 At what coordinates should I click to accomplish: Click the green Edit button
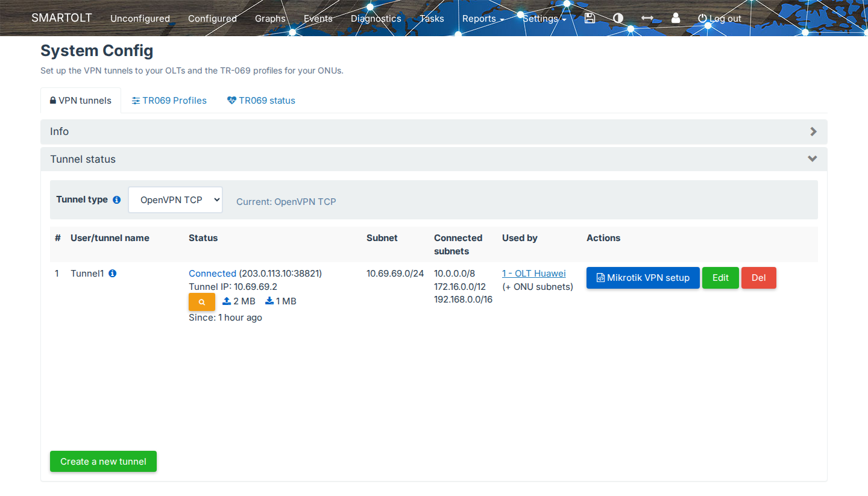[x=720, y=278]
